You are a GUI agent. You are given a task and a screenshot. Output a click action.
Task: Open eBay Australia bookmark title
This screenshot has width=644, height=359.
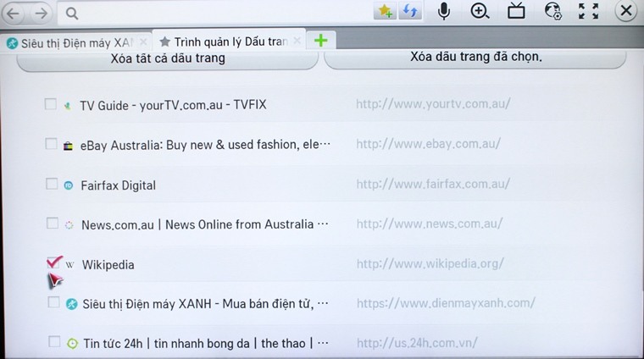(x=205, y=145)
